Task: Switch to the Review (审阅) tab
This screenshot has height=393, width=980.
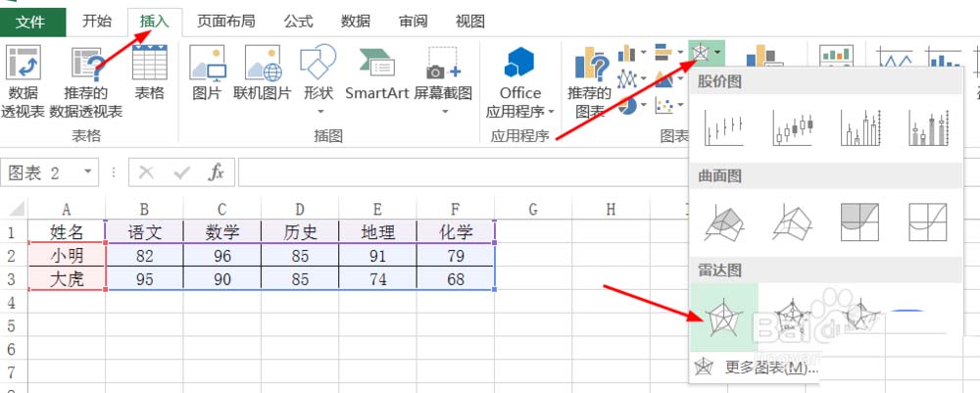Action: [414, 22]
